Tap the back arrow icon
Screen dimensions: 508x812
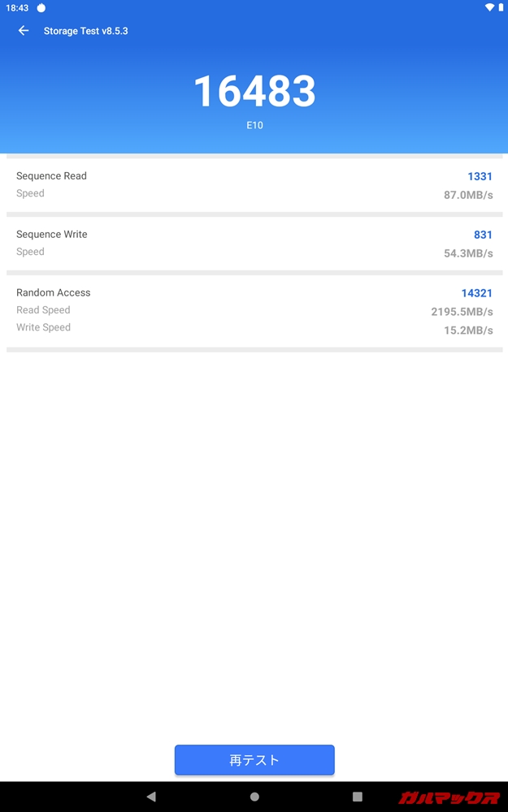click(x=24, y=31)
